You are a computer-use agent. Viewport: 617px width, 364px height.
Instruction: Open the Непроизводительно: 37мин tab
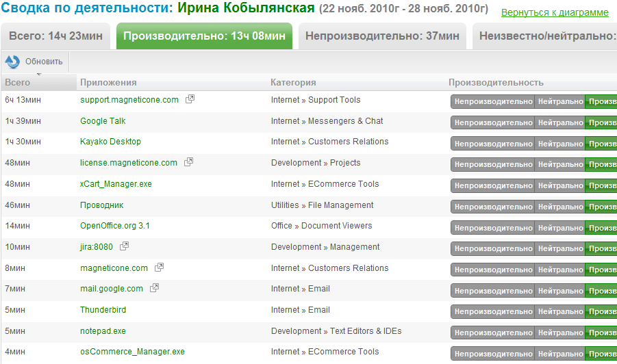[382, 36]
